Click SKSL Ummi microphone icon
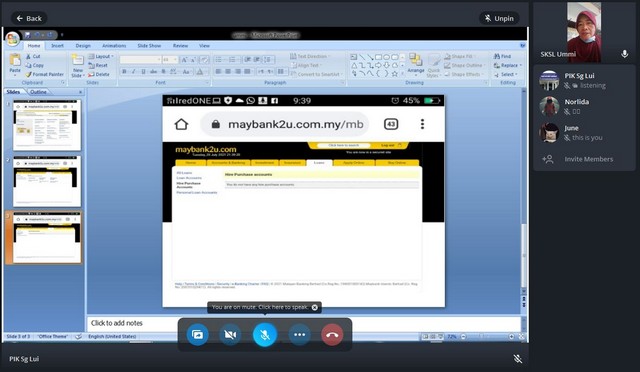This screenshot has width=640, height=372. 624,54
